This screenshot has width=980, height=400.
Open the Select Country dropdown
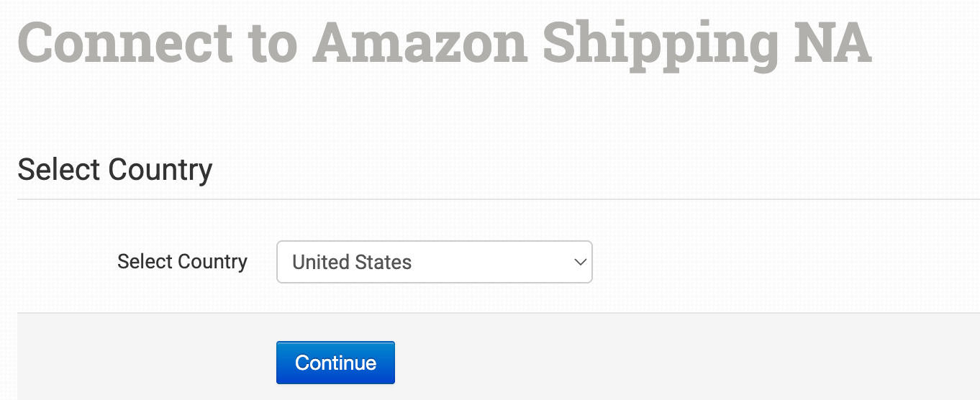pyautogui.click(x=434, y=262)
